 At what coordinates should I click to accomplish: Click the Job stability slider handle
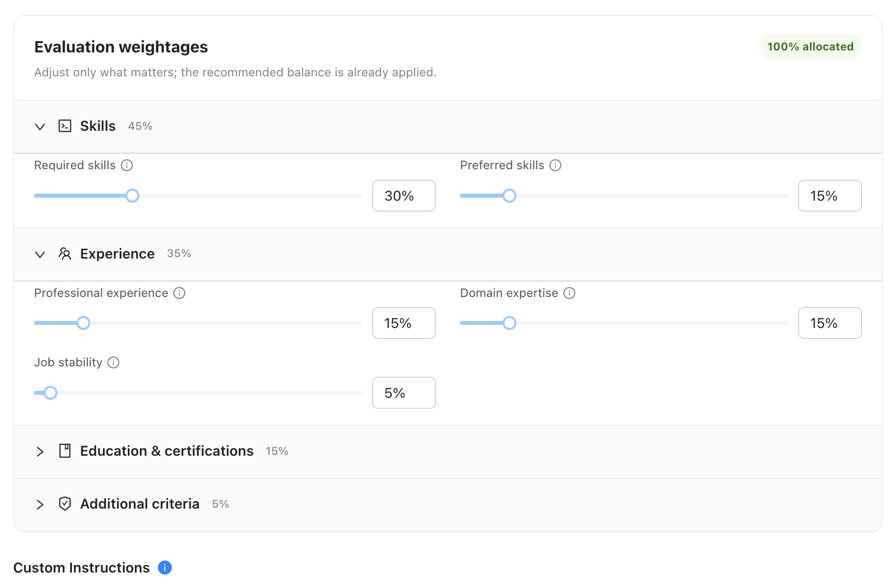(x=50, y=393)
